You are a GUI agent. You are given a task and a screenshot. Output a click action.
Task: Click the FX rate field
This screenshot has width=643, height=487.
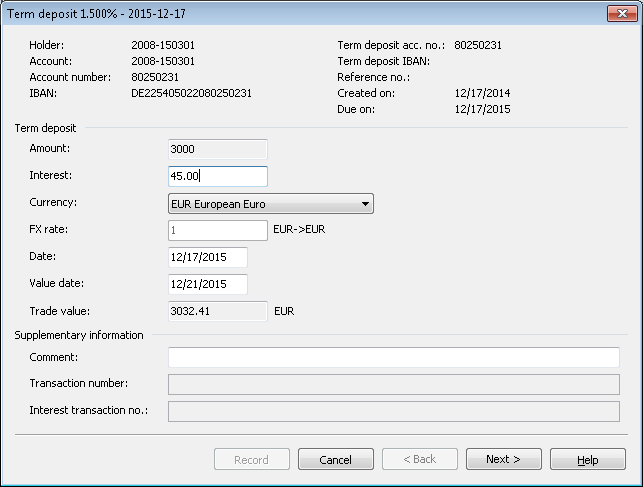(218, 230)
